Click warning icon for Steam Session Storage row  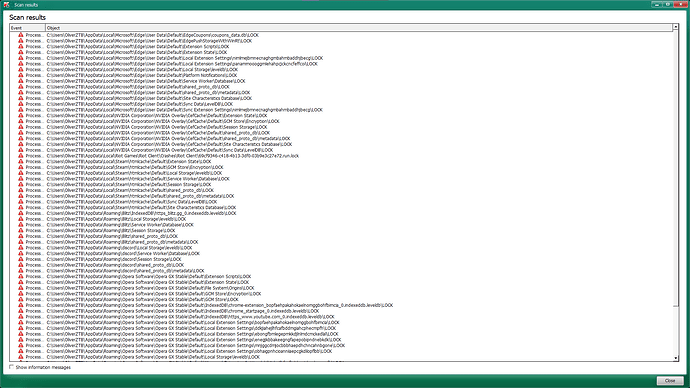pyautogui.click(x=21, y=184)
